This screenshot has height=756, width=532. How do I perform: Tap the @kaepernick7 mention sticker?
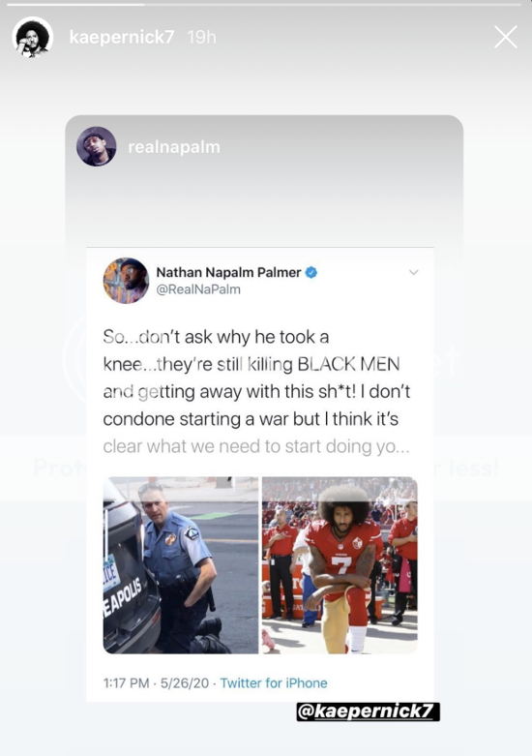tap(369, 711)
